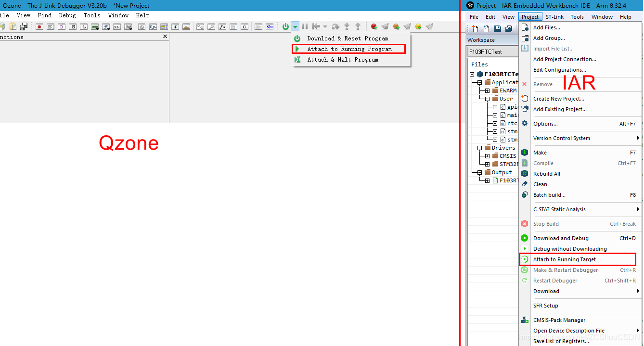Viewport: 644px width, 346px height.
Task: Expand the rtc file node in IAR tree
Action: (495, 123)
